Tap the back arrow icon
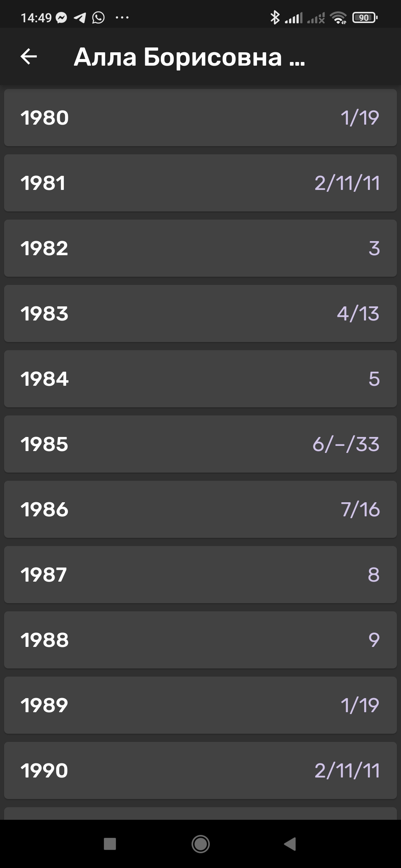Screen dimensions: 401x868 29,57
